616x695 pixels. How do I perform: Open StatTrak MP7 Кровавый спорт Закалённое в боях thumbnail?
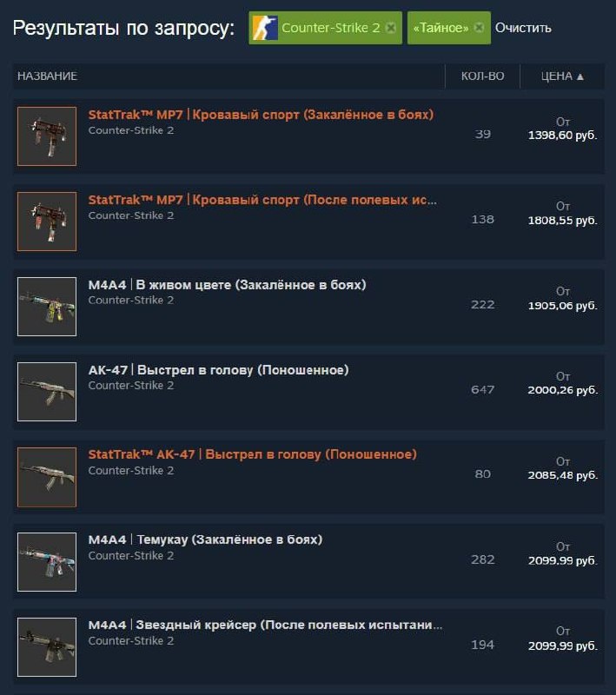47,136
